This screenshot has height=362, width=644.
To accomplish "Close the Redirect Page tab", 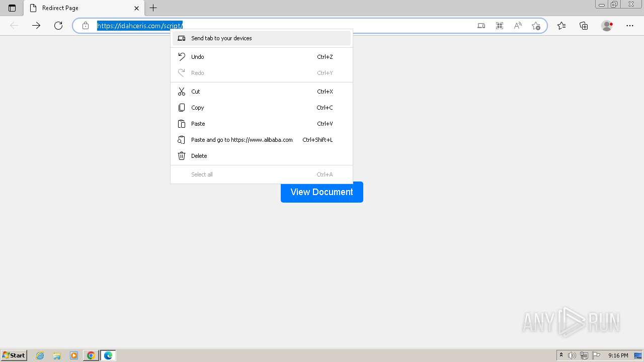I will (x=136, y=8).
